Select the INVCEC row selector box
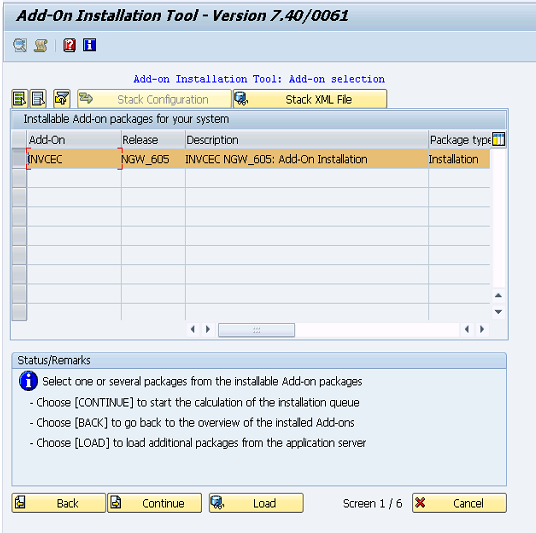536x533 pixels. coord(19,159)
